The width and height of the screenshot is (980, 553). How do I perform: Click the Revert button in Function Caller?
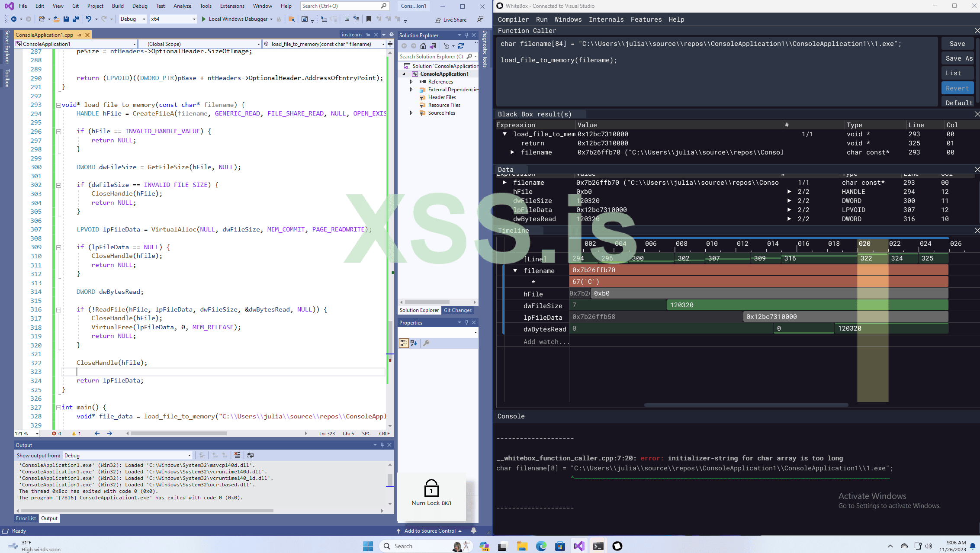click(x=957, y=88)
